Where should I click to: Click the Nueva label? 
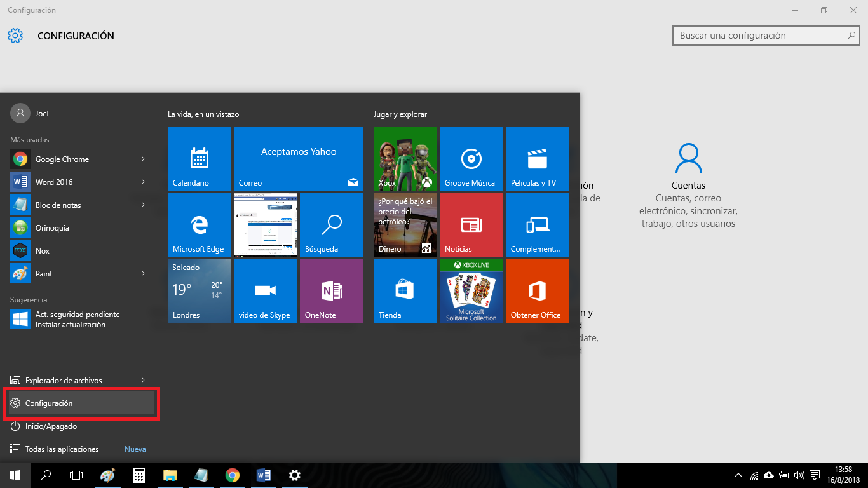pyautogui.click(x=135, y=449)
